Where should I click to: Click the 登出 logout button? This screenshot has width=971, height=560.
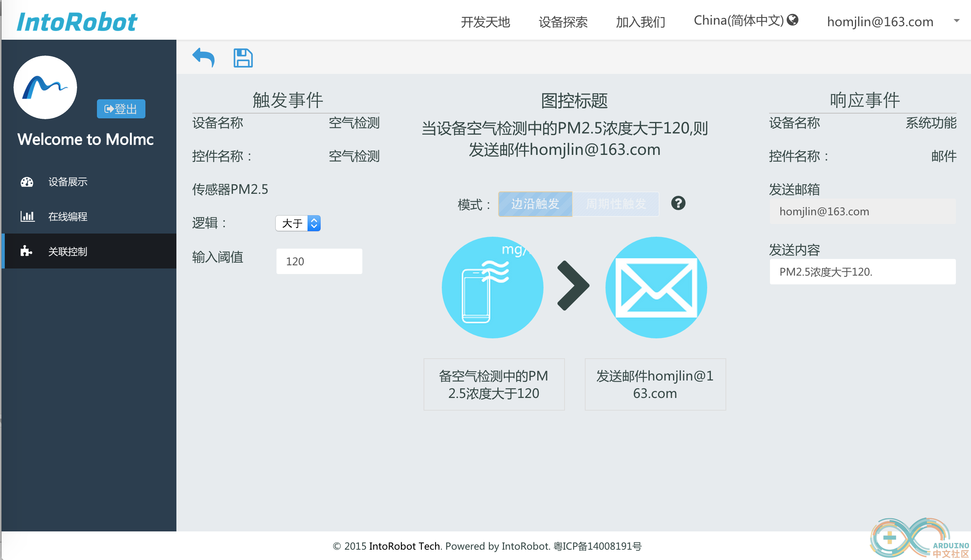[x=121, y=109]
